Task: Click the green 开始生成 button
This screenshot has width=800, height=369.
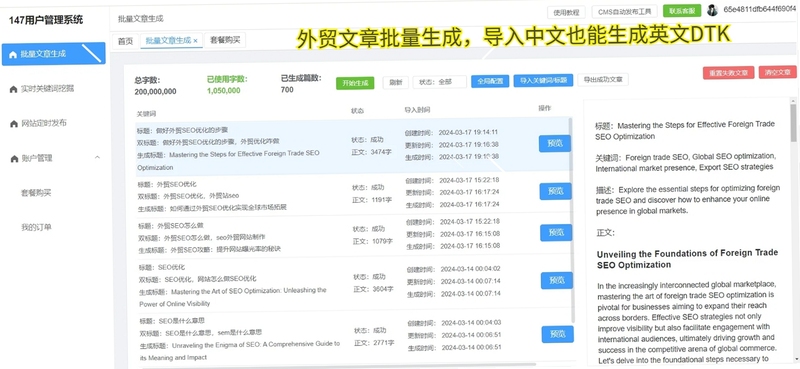Action: coord(355,83)
